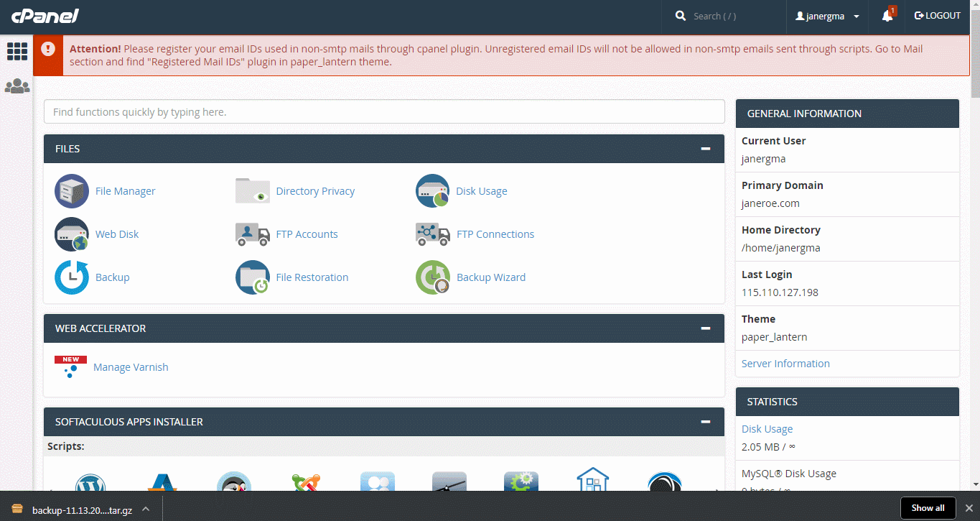The image size is (980, 521).
Task: Click the Scripts: label
Action: (x=66, y=446)
